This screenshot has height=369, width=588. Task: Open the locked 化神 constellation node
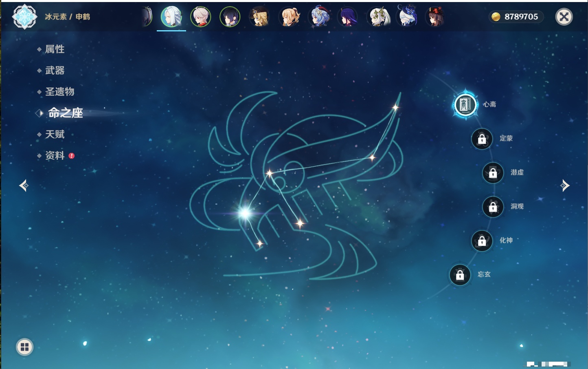482,241
